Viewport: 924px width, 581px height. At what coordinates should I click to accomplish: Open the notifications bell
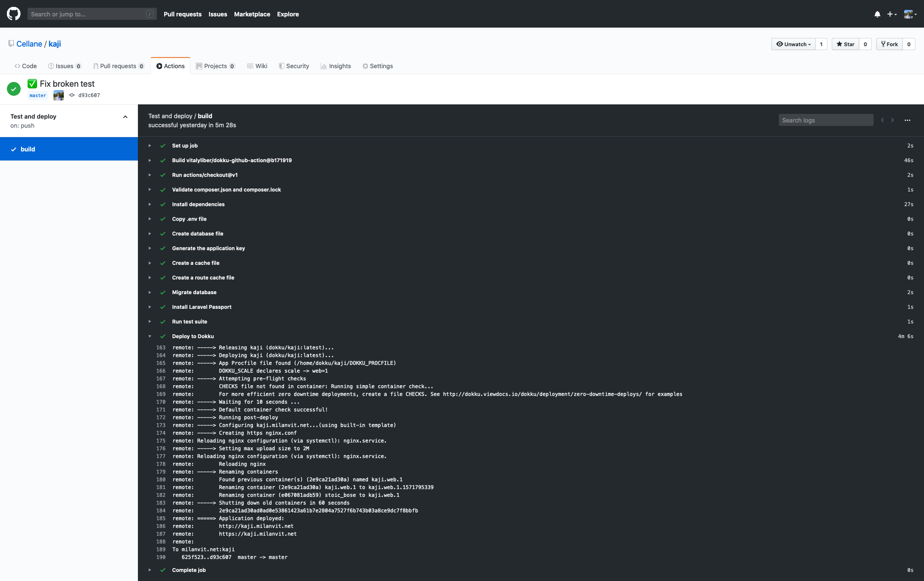[x=877, y=14]
